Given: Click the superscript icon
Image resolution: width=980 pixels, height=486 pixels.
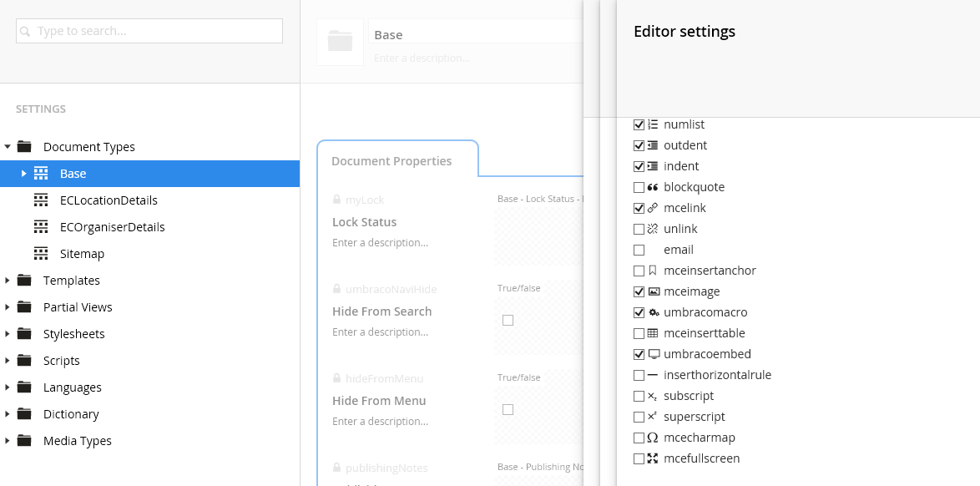Looking at the screenshot, I should [653, 417].
